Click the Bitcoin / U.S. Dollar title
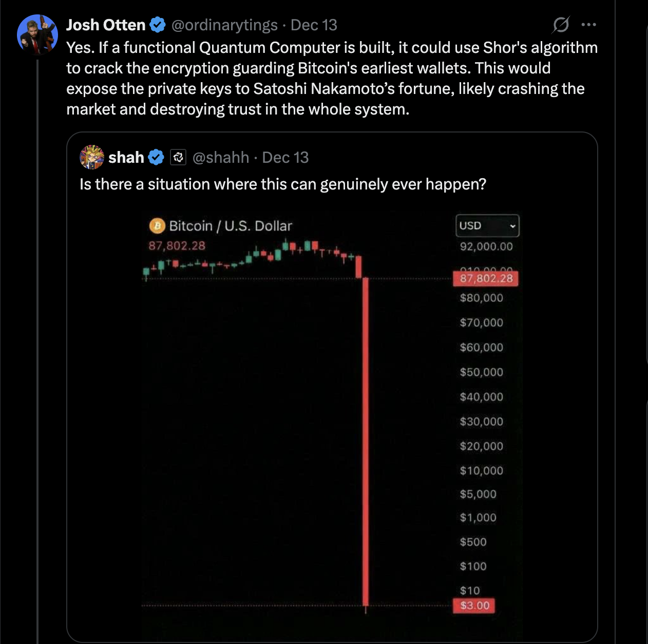648x644 pixels. point(230,225)
